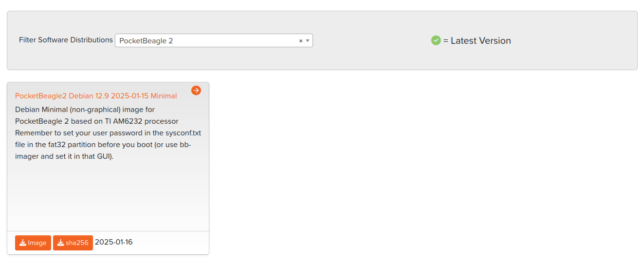Screen dimensions: 644x265
Task: Click the word Image on the download button
Action: click(37, 243)
